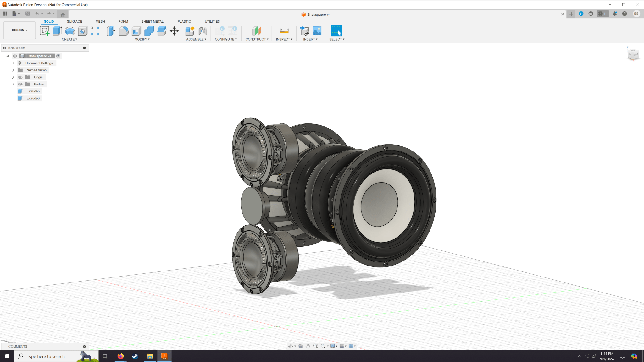
Task: Select the Create Sketch tool
Action: pos(45,31)
